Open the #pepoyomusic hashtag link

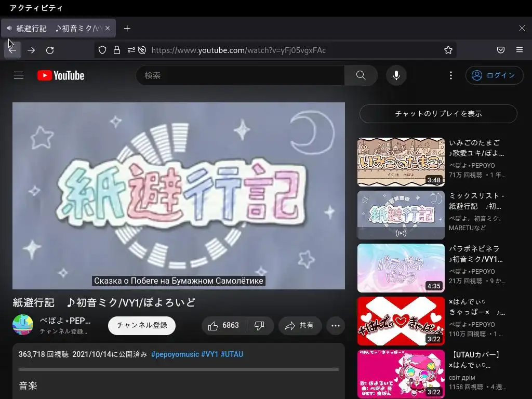pos(175,354)
